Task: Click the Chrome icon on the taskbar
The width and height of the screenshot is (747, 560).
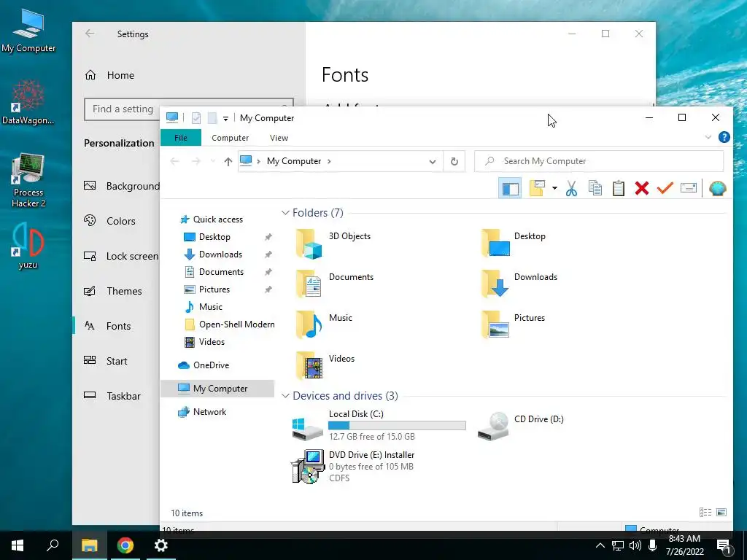Action: click(125, 545)
